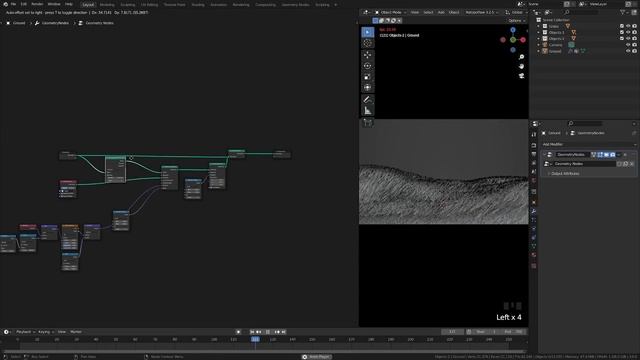Toggle GeometryNodes modifier viewport display
Viewport: 640px width, 360px height.
pos(607,155)
